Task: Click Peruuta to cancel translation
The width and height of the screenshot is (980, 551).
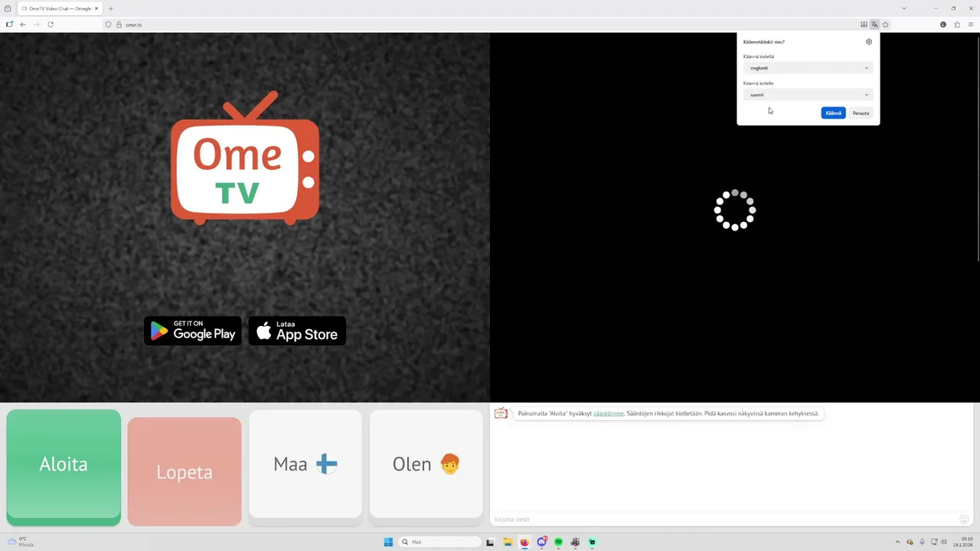Action: (x=861, y=113)
